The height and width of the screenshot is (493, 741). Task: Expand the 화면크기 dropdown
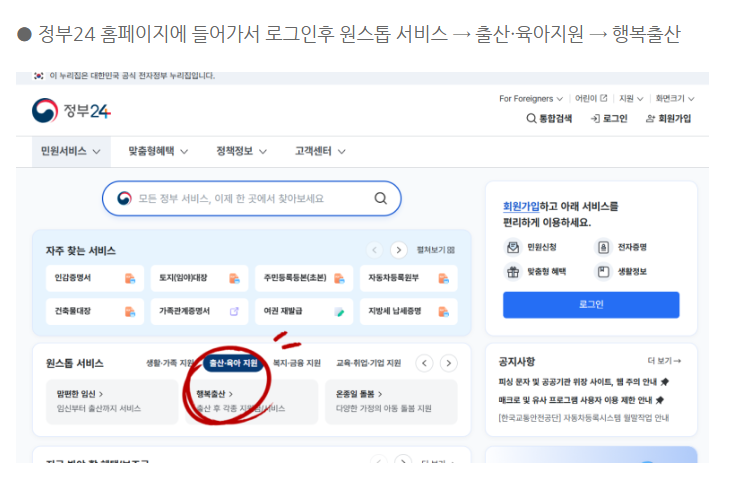pyautogui.click(x=674, y=98)
